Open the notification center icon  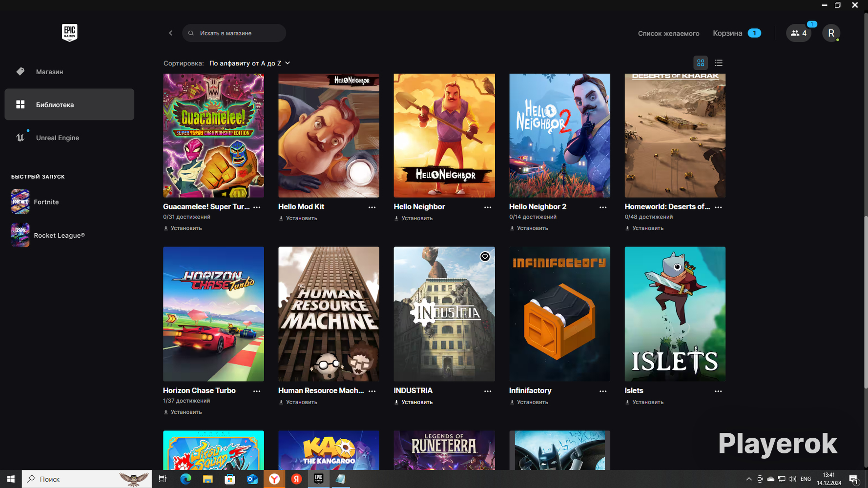853,479
